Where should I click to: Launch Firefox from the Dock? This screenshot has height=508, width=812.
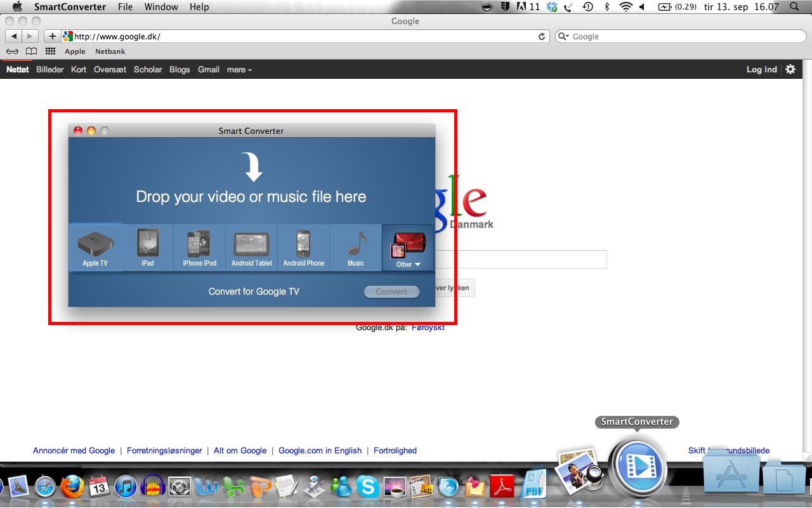pos(72,486)
